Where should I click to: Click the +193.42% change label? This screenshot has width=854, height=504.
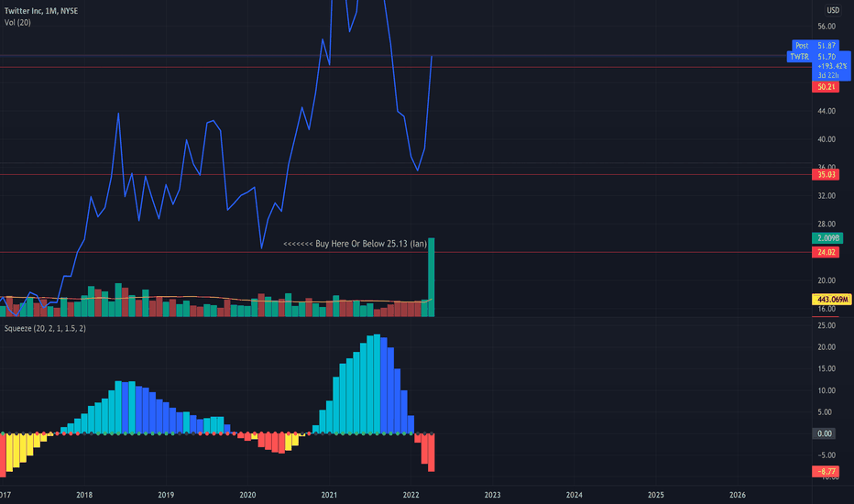pos(832,66)
